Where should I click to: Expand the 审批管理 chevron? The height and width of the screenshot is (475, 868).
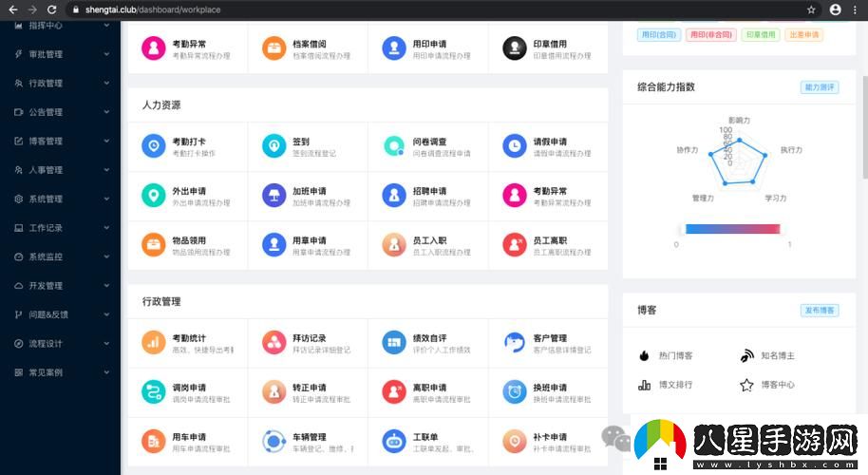(x=106, y=54)
